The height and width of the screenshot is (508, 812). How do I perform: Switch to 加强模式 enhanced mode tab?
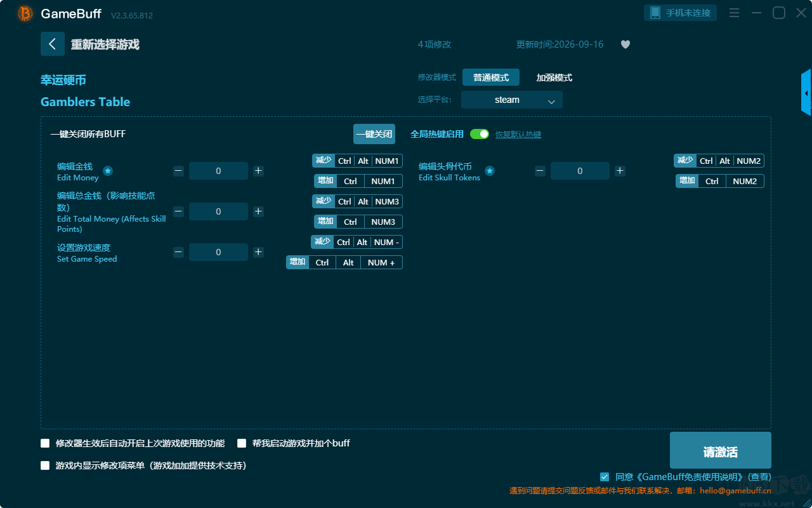[554, 77]
